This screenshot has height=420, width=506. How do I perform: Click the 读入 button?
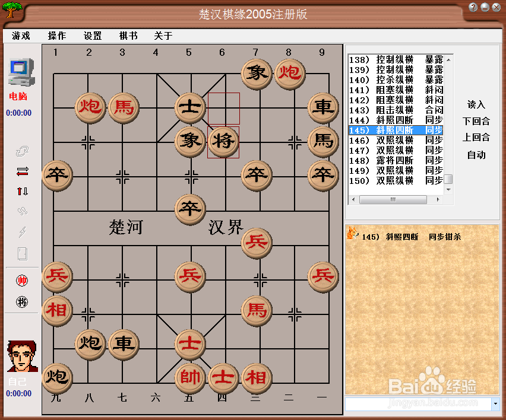476,104
